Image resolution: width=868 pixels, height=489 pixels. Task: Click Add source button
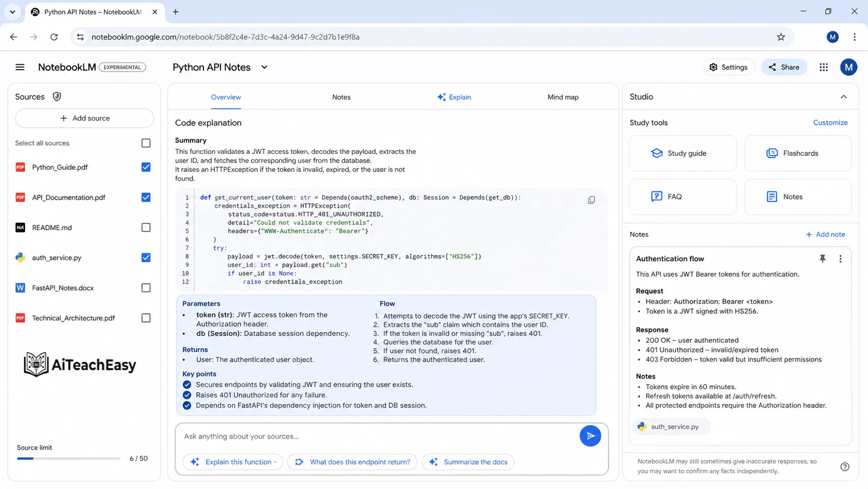tap(85, 118)
